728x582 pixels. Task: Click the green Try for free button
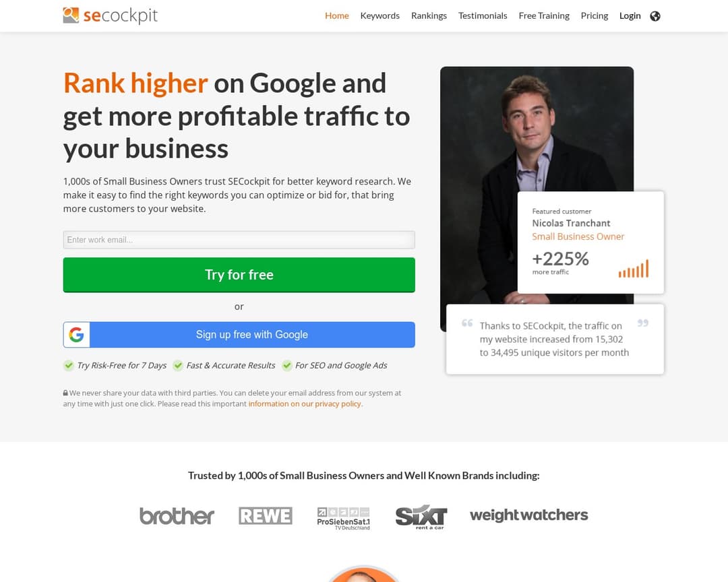coord(239,275)
